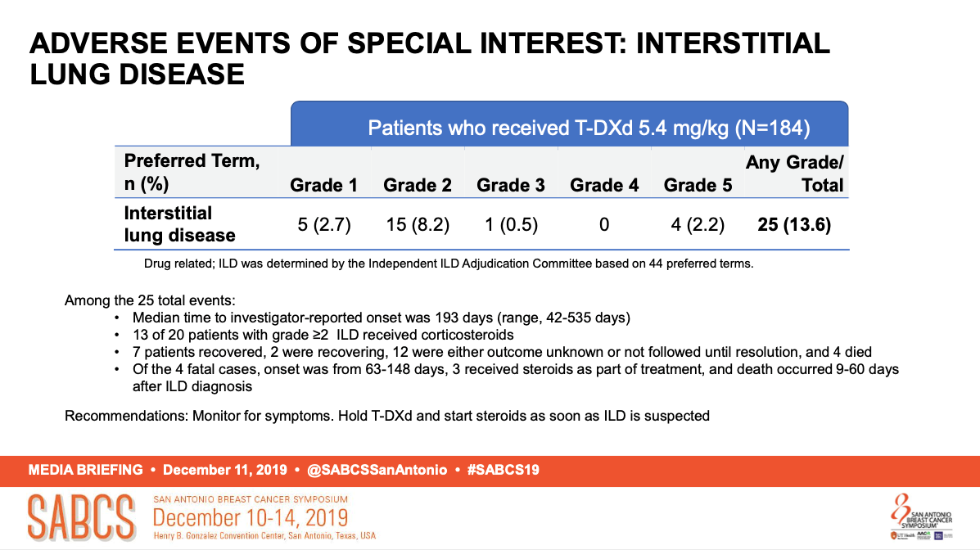Click the blue T-DXd 5.4 mg/kg header banner
This screenshot has height=550, width=980.
click(x=569, y=124)
